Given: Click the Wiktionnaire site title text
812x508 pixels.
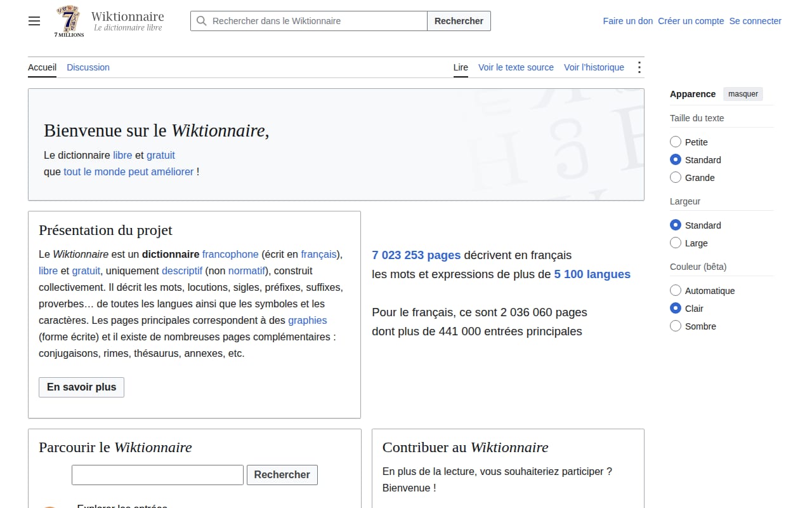Looking at the screenshot, I should 128,17.
